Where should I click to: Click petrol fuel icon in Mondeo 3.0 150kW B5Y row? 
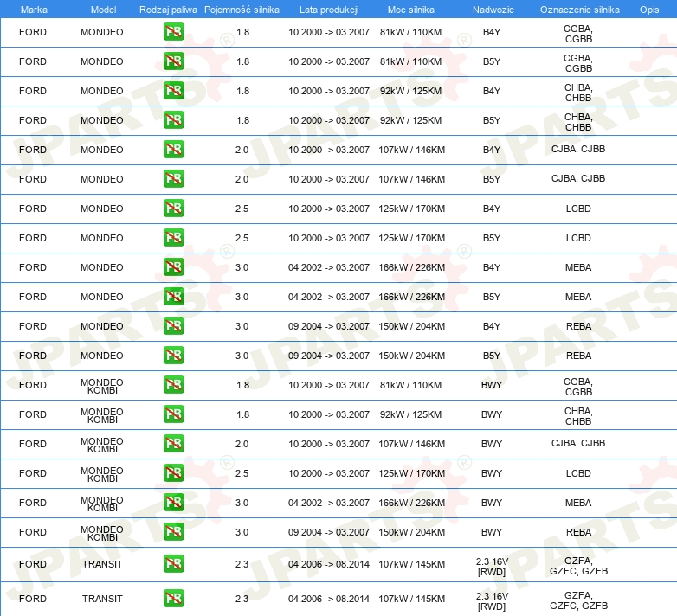point(173,356)
